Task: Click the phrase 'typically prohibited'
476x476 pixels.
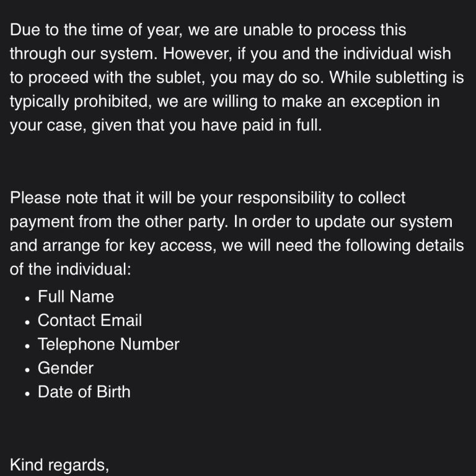Action: pos(81,102)
